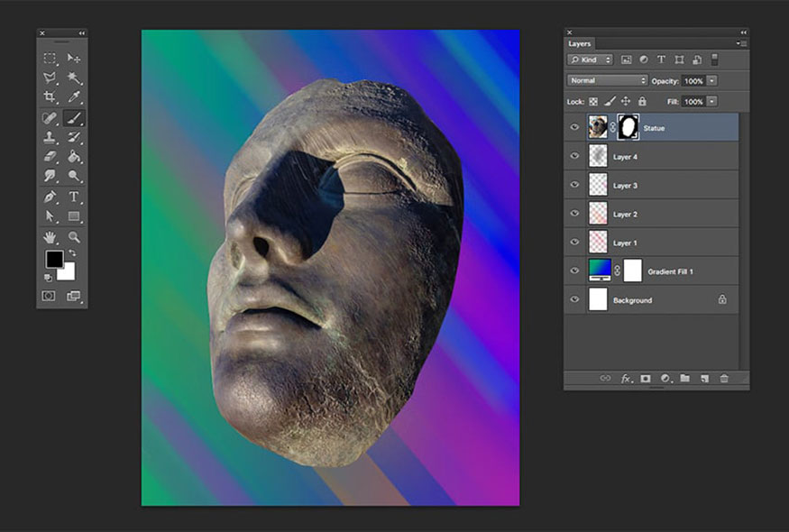This screenshot has height=532, width=789.
Task: Lock all layer attributes
Action: 642,102
